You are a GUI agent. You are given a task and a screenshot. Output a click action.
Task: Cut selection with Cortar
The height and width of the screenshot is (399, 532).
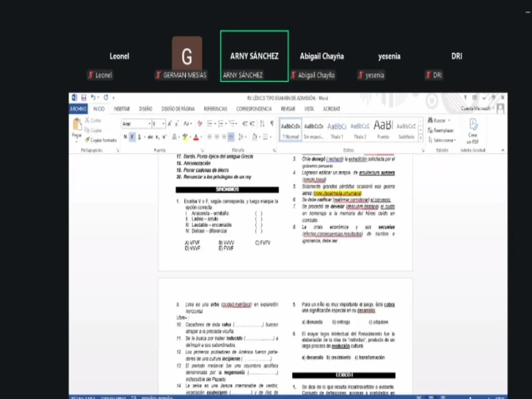pos(93,120)
